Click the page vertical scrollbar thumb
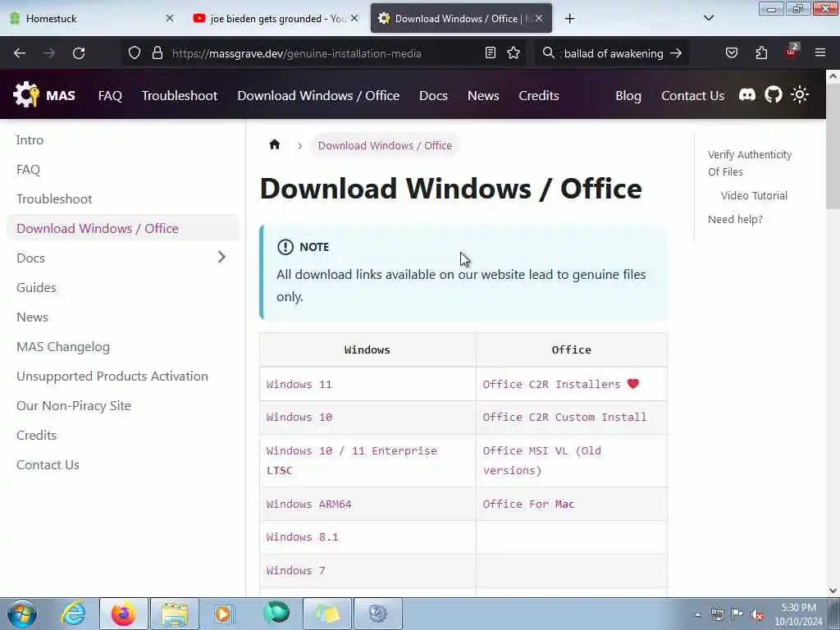 point(833,148)
